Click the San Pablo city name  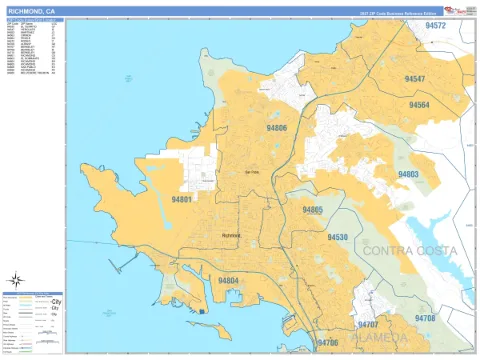pos(252,172)
